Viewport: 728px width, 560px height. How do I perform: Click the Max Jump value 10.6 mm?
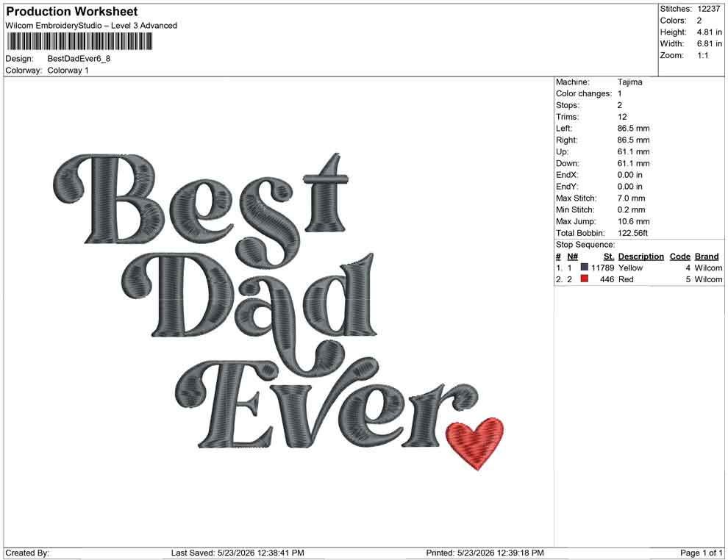(633, 221)
